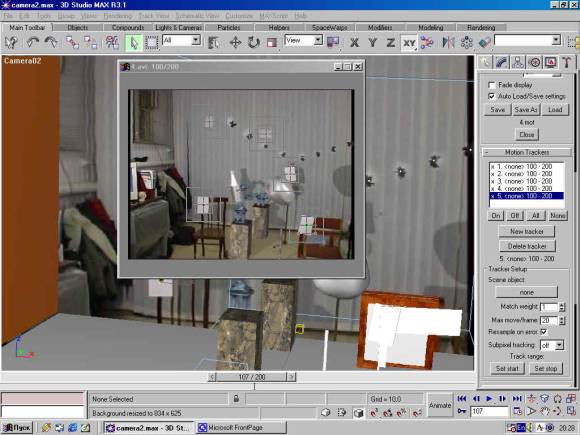Open the View reference coordinate dropdown
Viewport: 580px width, 435px height.
(x=318, y=40)
